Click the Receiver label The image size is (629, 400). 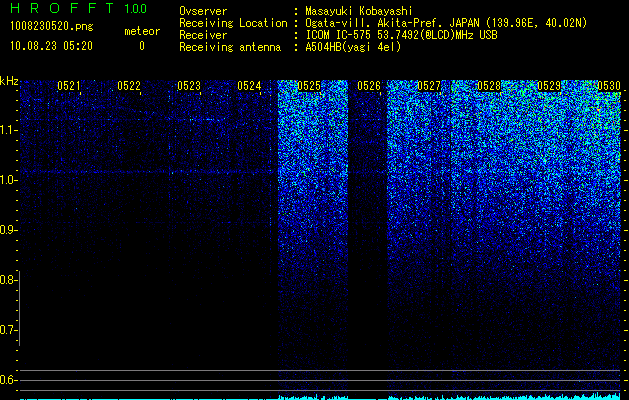click(x=203, y=35)
